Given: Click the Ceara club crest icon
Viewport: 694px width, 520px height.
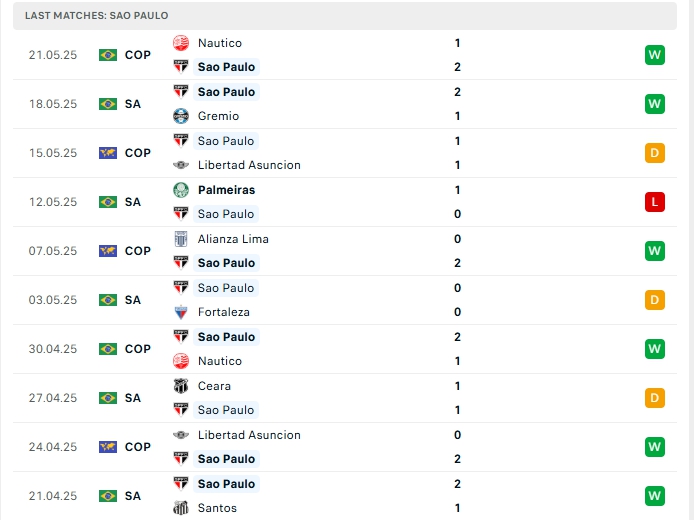Looking at the screenshot, I should click(181, 386).
